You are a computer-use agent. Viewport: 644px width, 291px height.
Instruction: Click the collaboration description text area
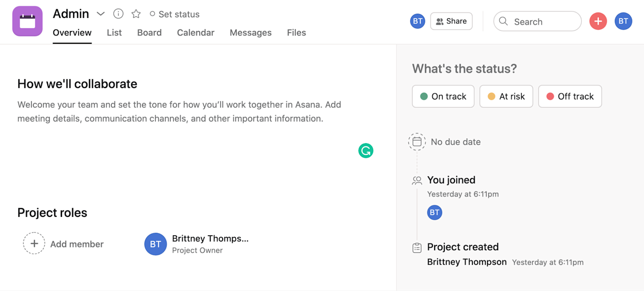[x=179, y=111]
